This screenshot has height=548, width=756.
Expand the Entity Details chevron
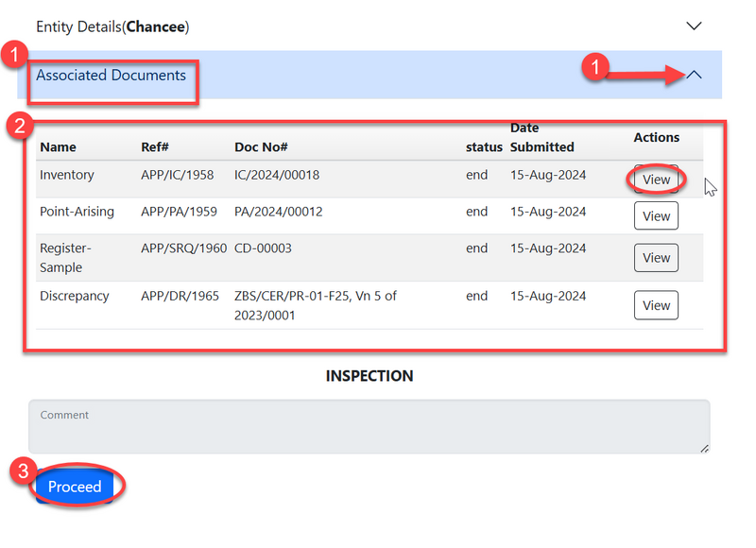[695, 26]
